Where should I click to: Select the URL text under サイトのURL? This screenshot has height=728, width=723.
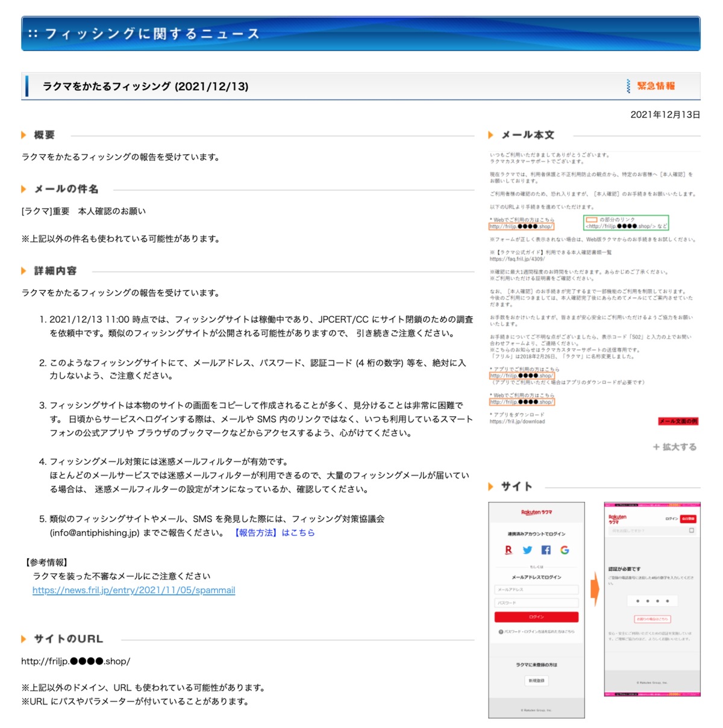[75, 661]
